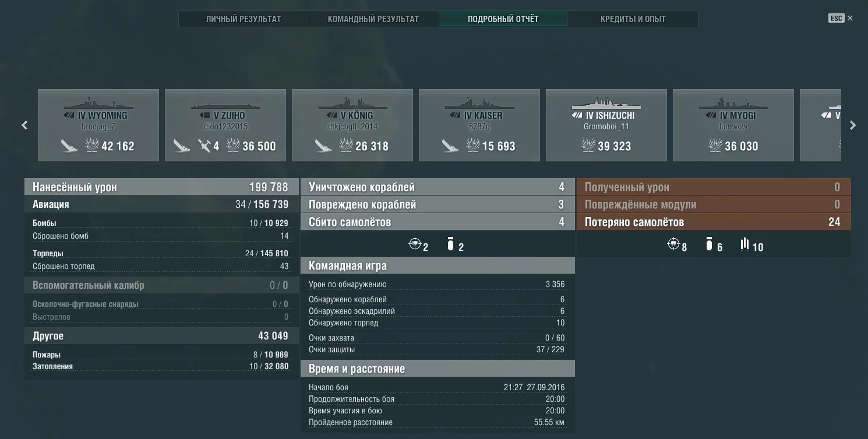Click the bomber icon under Потеряно самолётов

click(709, 244)
